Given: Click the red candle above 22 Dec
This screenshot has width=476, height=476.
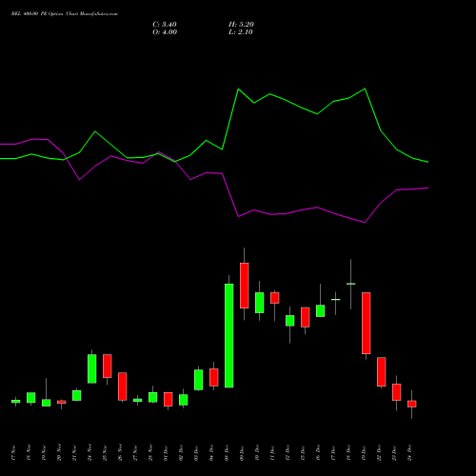Looking at the screenshot, I should (x=382, y=371).
